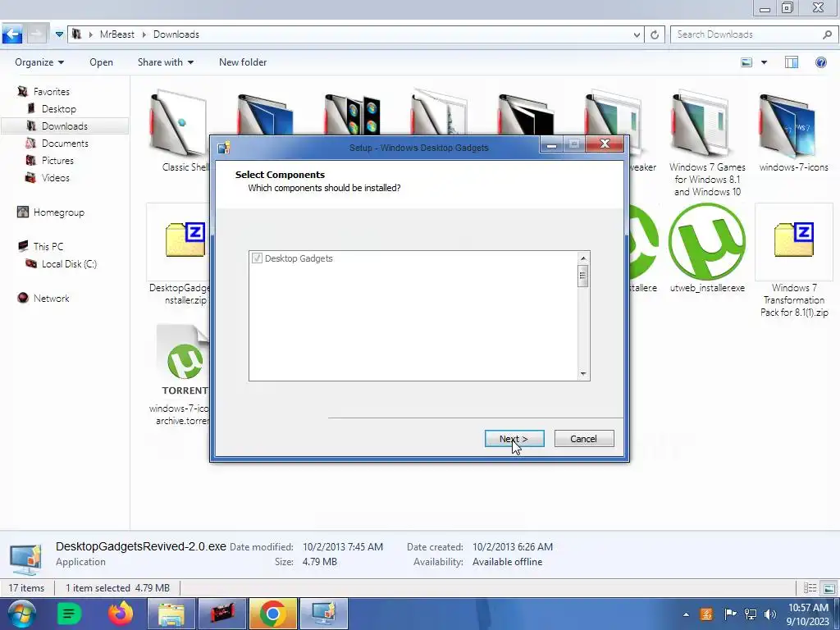Expand the address bar history dropdown

point(637,34)
